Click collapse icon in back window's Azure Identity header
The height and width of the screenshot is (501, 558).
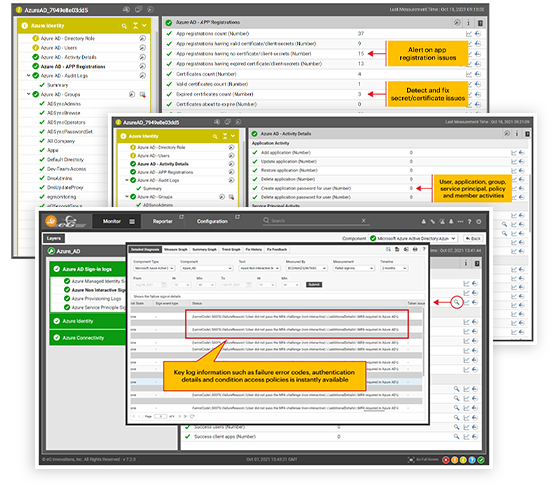(x=135, y=26)
